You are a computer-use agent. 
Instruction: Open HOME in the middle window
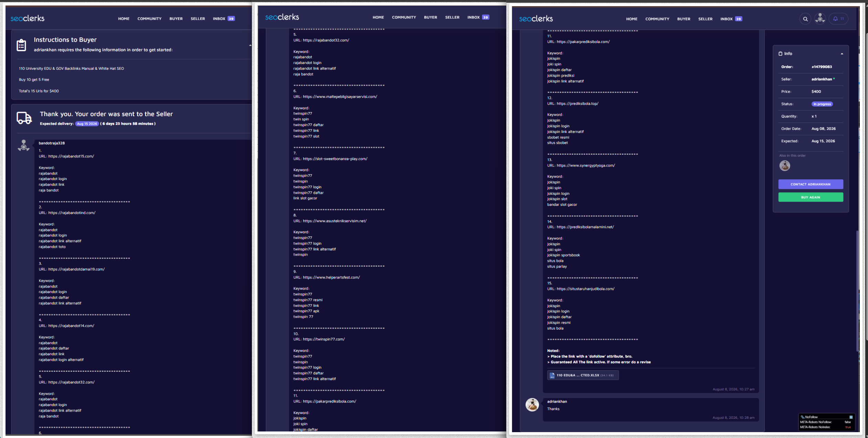coord(378,18)
